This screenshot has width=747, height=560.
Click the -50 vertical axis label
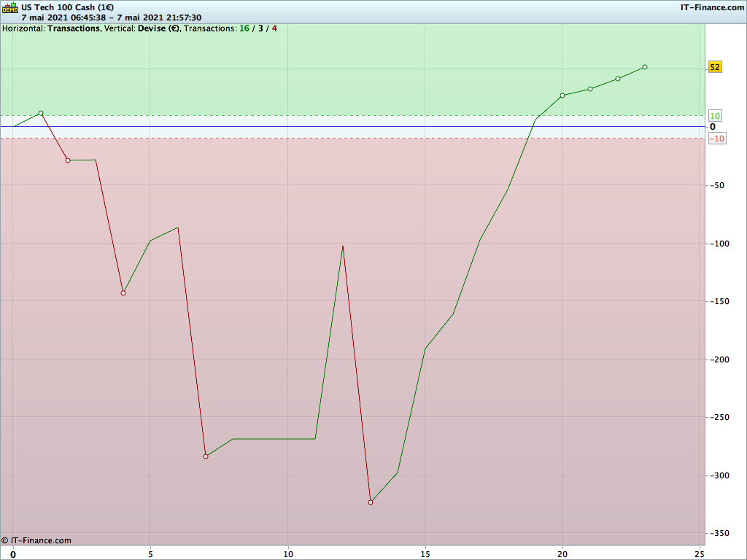(717, 185)
